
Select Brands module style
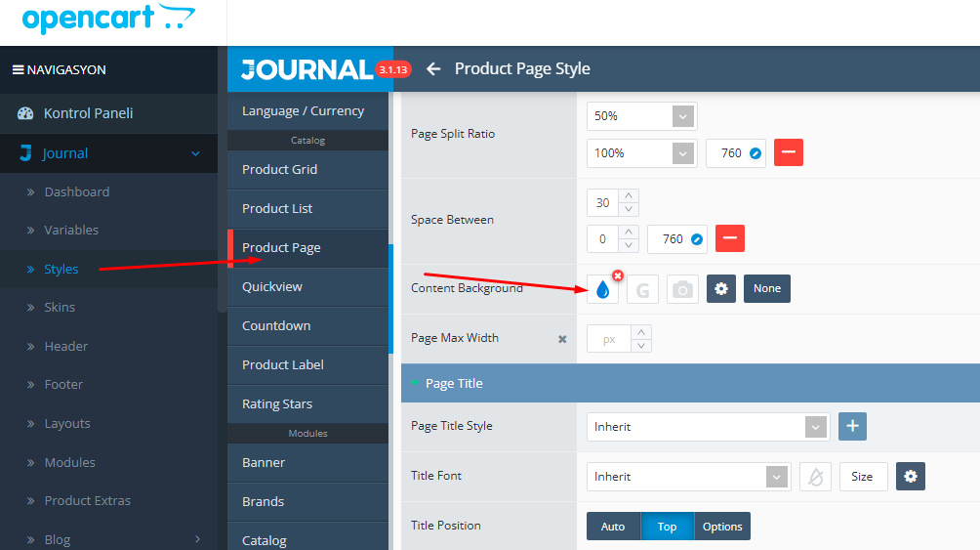point(307,502)
